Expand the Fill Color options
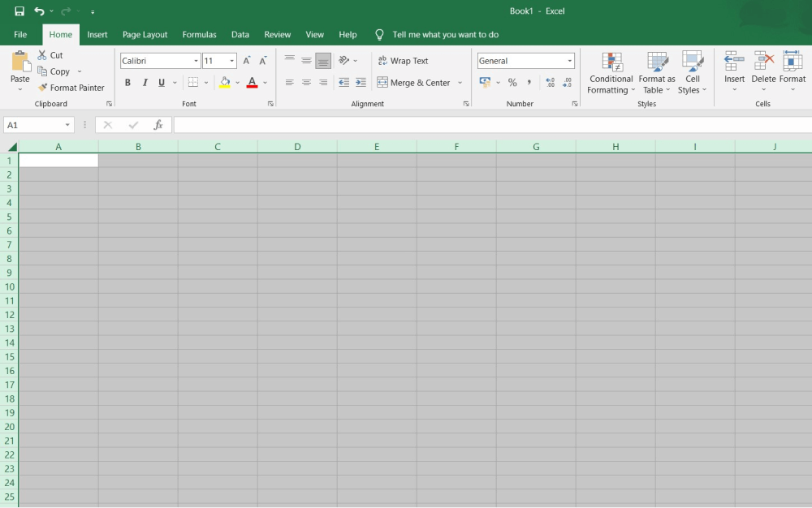This screenshot has height=508, width=812. tap(237, 82)
